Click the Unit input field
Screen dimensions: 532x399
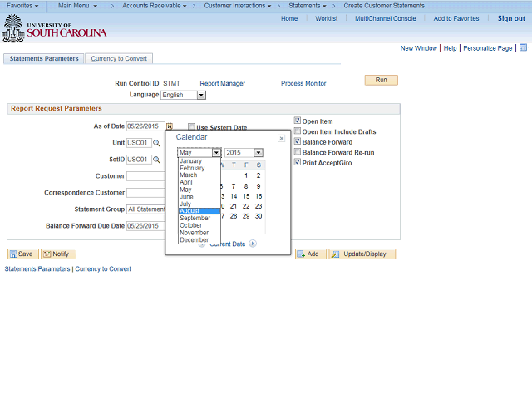pos(139,143)
